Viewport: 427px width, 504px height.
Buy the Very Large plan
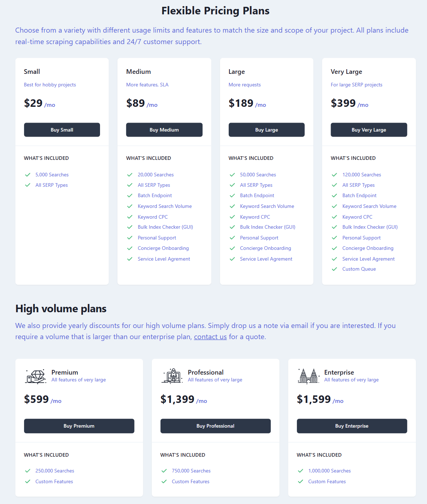point(369,130)
